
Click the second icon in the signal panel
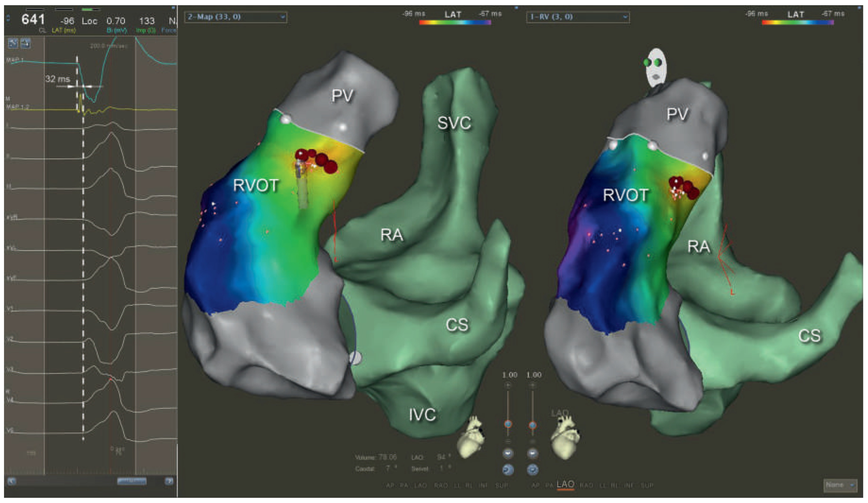tap(26, 43)
